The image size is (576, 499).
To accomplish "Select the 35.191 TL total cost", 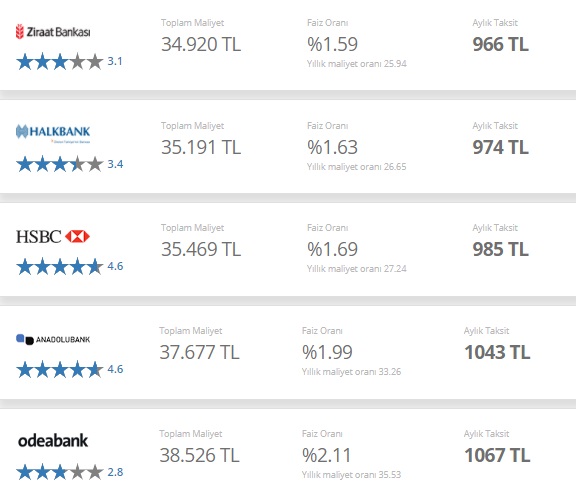I will point(201,147).
